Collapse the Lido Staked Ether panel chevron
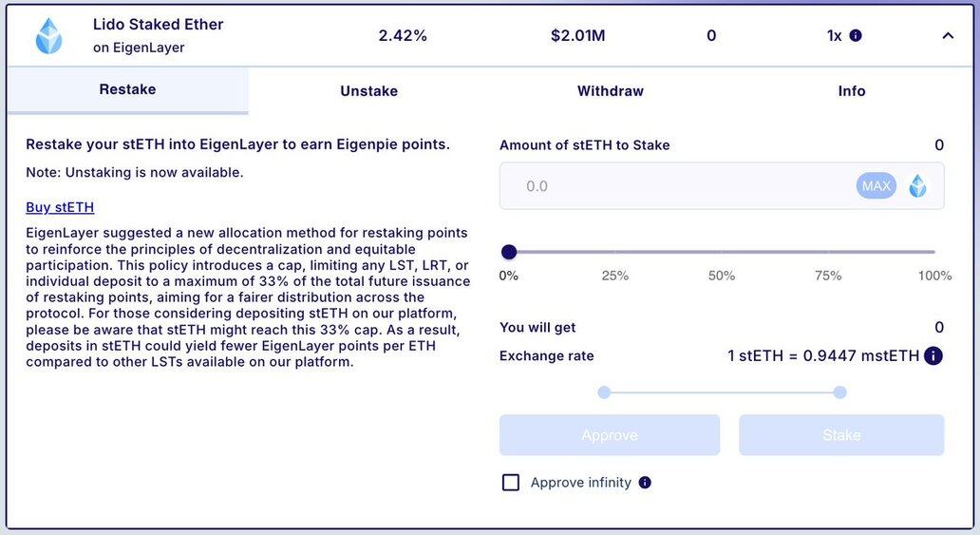The image size is (980, 535). coord(948,36)
